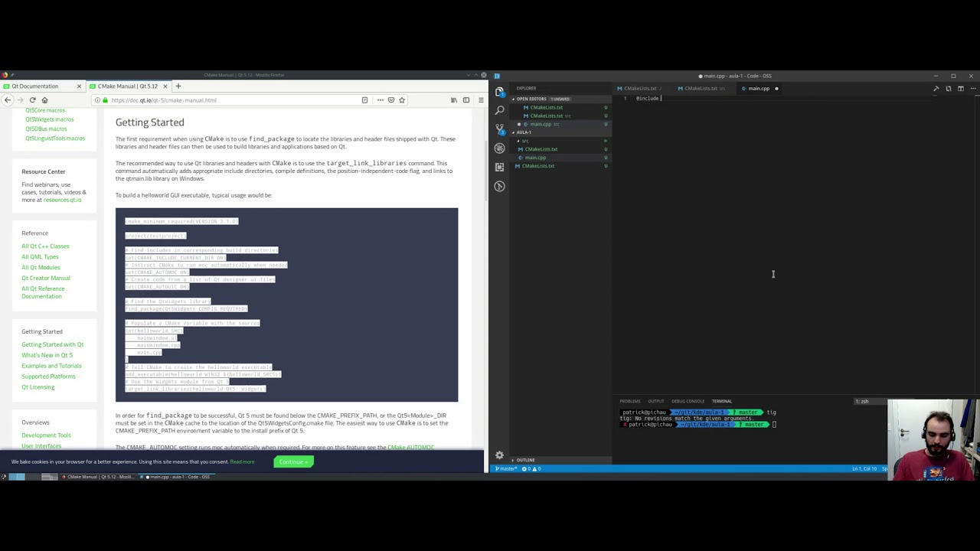
Task: Open the Getting Started with Qt link
Action: pyautogui.click(x=52, y=344)
